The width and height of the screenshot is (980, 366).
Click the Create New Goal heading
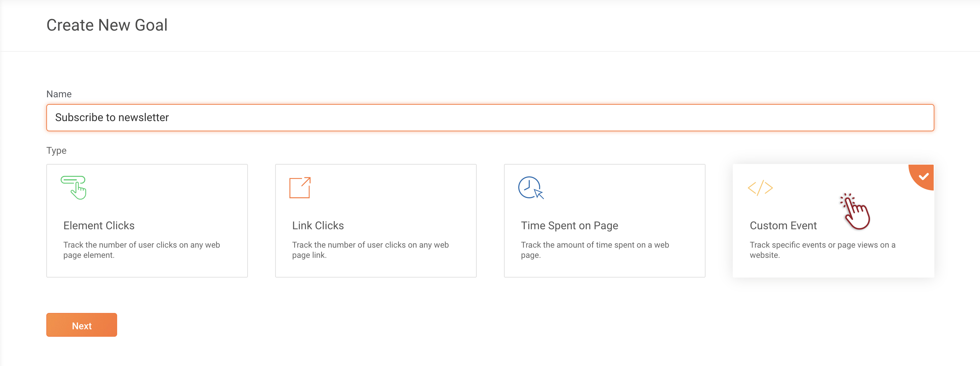[107, 25]
